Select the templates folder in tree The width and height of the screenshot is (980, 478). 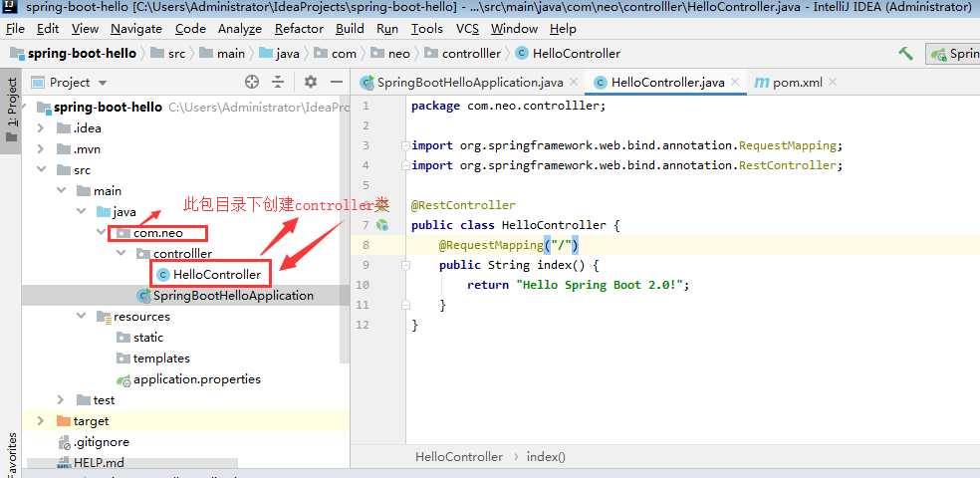pyautogui.click(x=161, y=358)
